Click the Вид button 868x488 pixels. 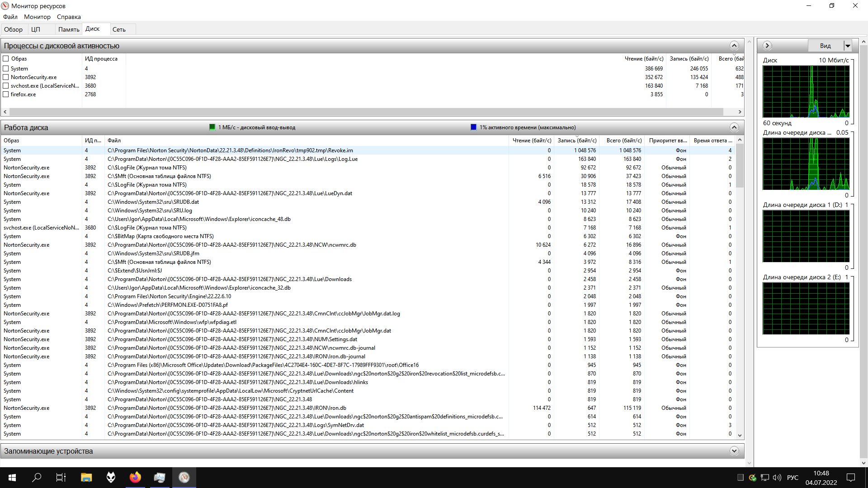[x=826, y=46]
